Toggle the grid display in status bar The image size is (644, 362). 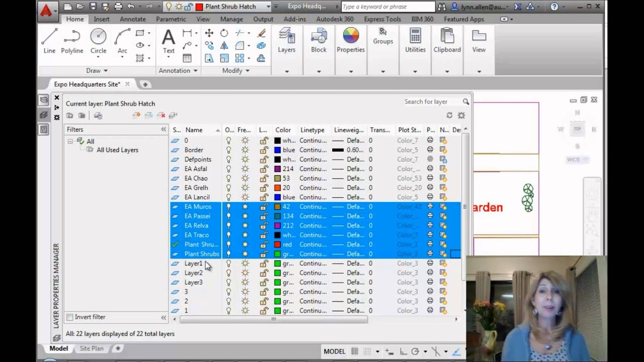[355, 351]
